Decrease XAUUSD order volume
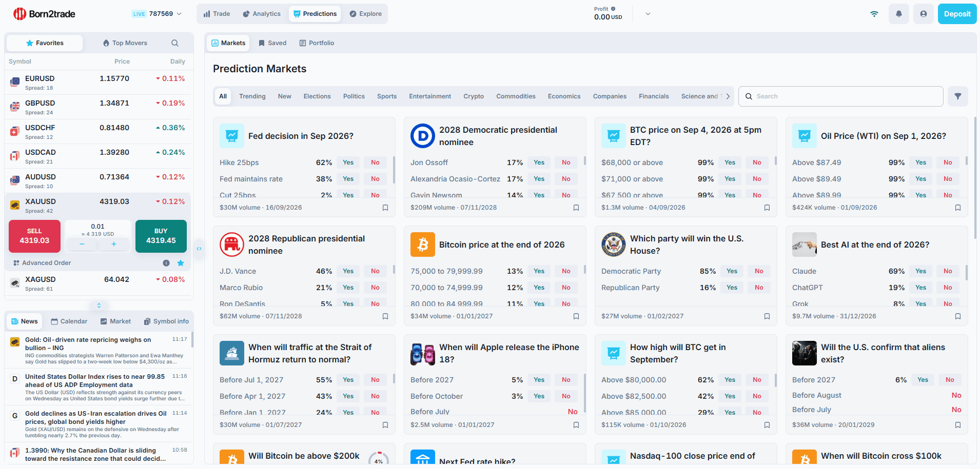 point(82,244)
